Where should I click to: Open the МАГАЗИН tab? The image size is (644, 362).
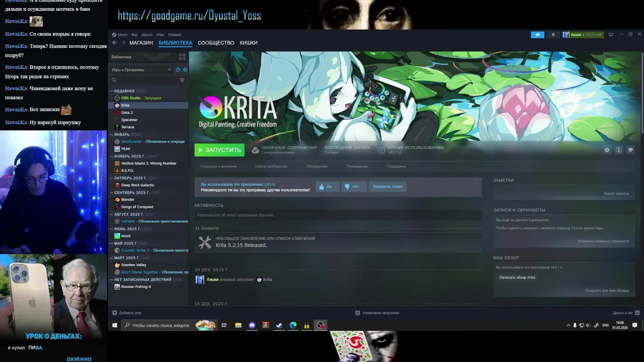coord(141,43)
